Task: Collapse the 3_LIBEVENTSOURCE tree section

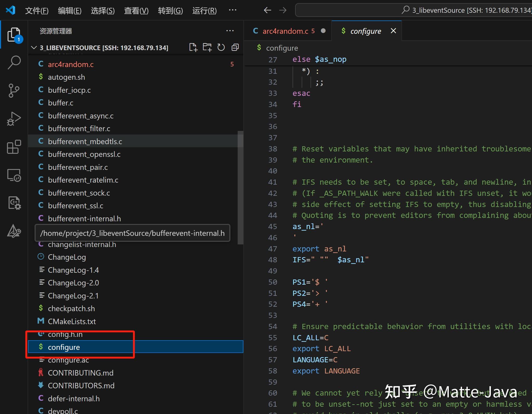Action: pos(34,48)
